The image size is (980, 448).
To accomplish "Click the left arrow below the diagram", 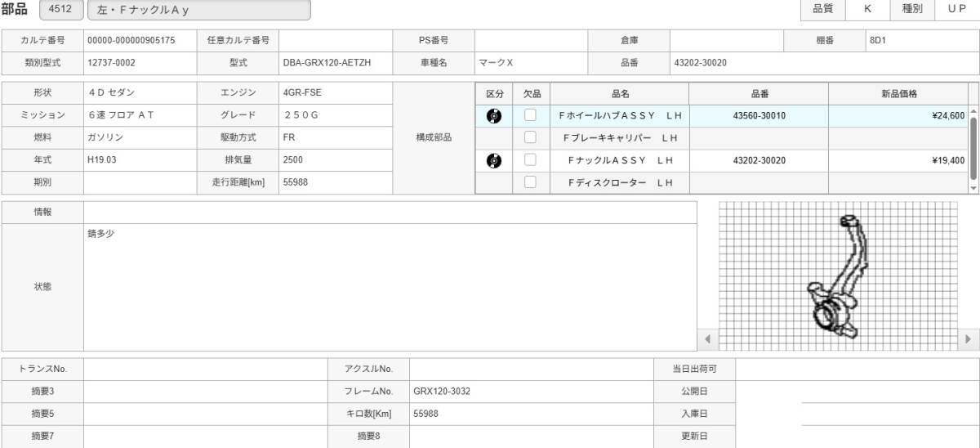I will point(708,338).
